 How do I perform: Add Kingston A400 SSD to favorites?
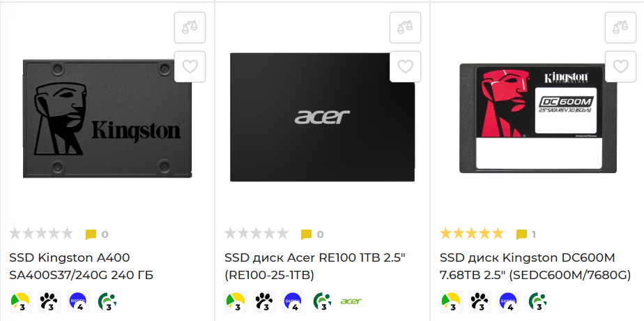click(x=190, y=66)
